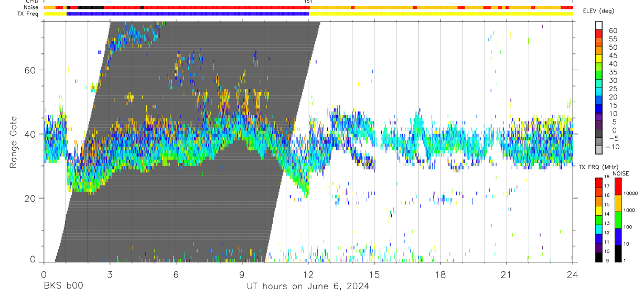
Task: Click the 'TX Freq' row label at top left
Action: click(28, 14)
